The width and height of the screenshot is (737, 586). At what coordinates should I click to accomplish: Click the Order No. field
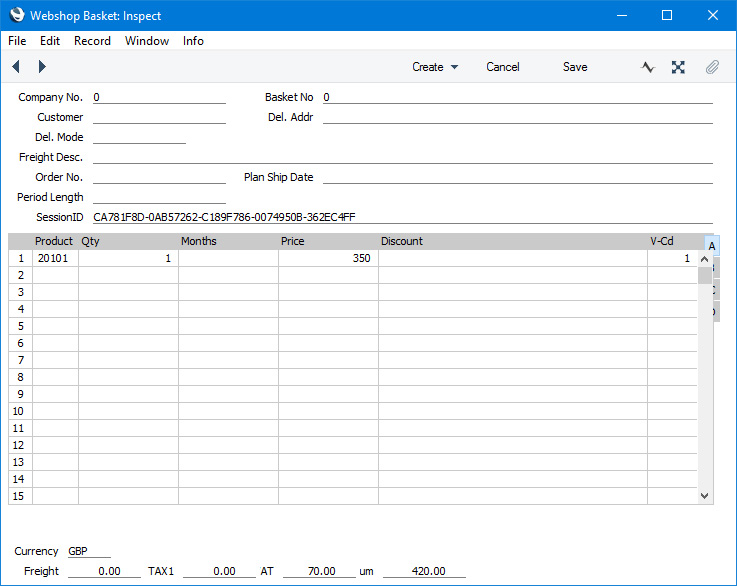click(159, 177)
